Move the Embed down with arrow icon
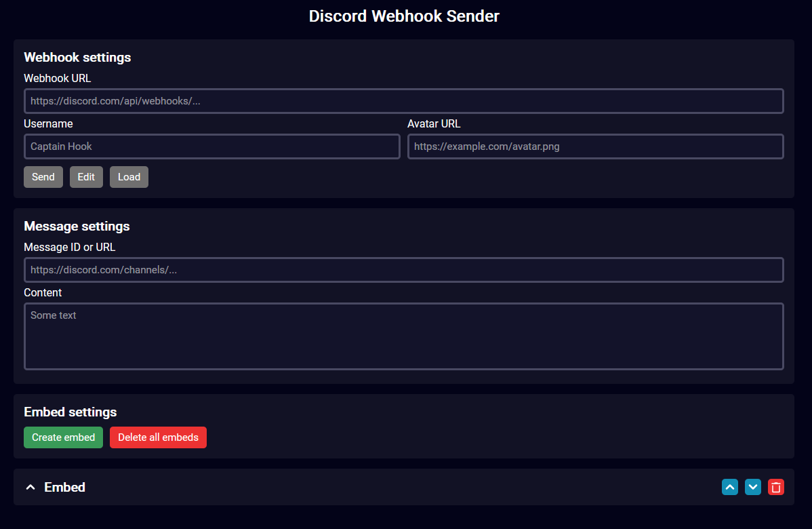This screenshot has width=812, height=529. (753, 487)
